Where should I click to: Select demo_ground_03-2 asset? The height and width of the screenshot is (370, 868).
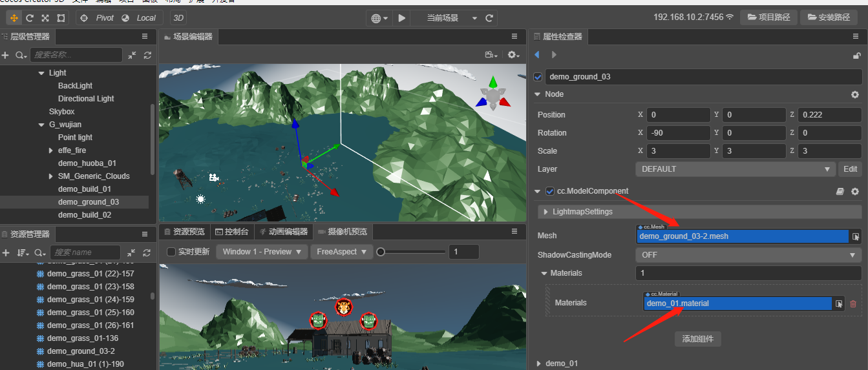(x=81, y=351)
